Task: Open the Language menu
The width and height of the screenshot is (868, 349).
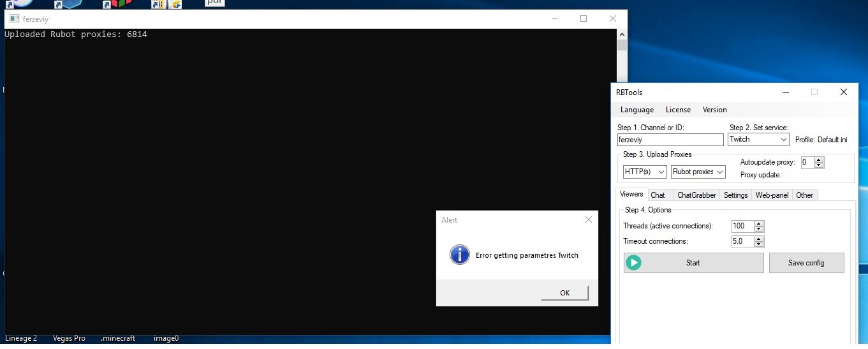Action: pyautogui.click(x=636, y=110)
